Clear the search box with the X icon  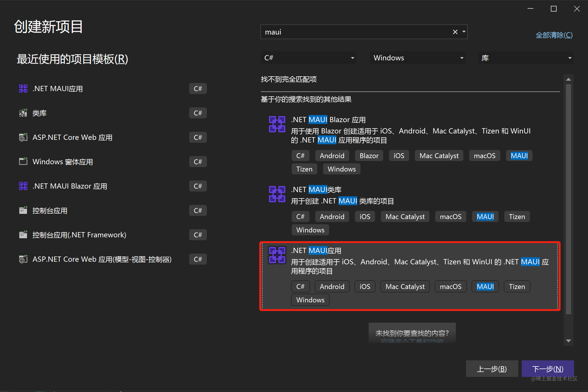click(x=455, y=32)
